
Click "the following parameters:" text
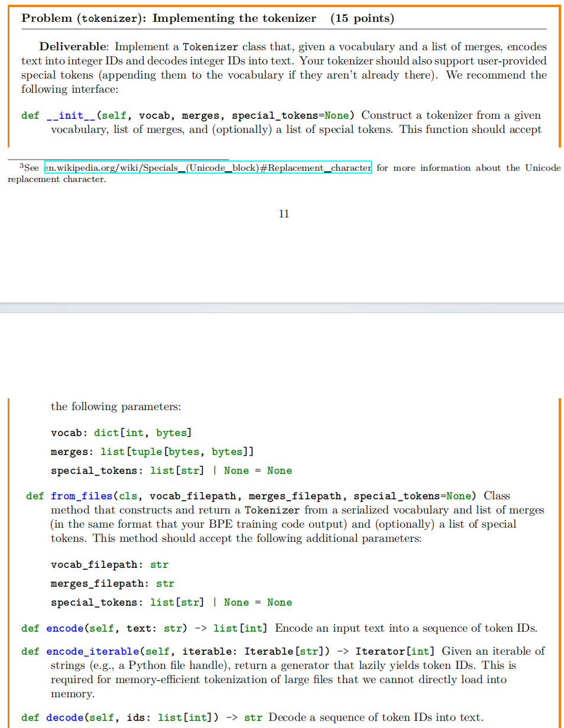tap(116, 407)
